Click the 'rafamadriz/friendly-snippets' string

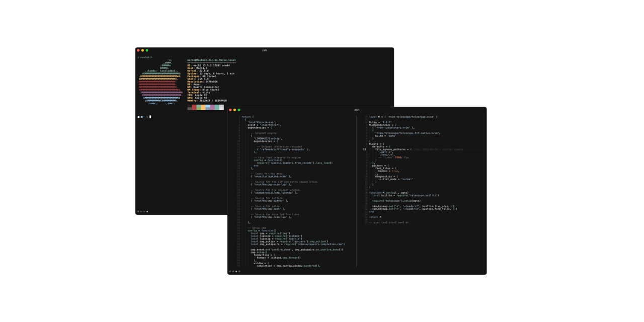point(283,149)
